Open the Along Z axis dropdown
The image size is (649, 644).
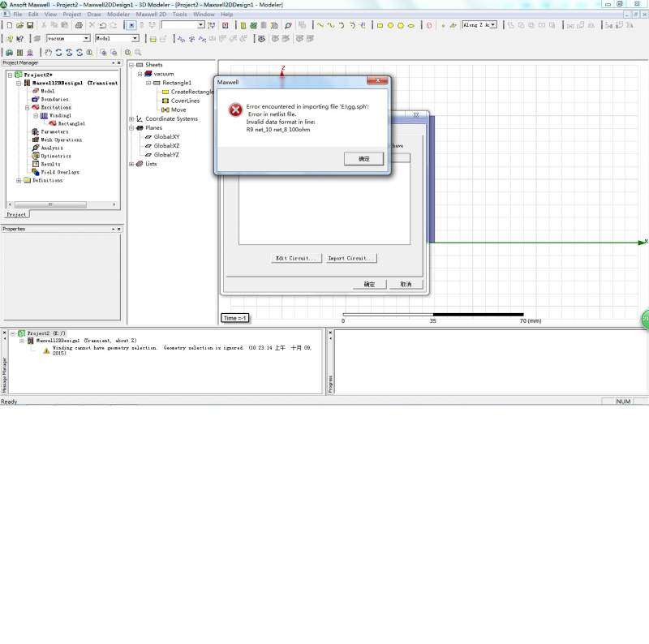click(493, 25)
